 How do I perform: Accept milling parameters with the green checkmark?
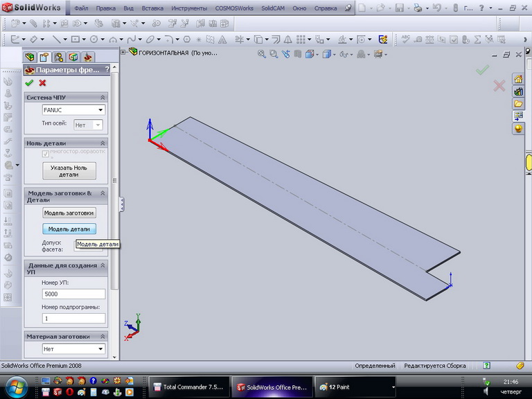coord(29,82)
